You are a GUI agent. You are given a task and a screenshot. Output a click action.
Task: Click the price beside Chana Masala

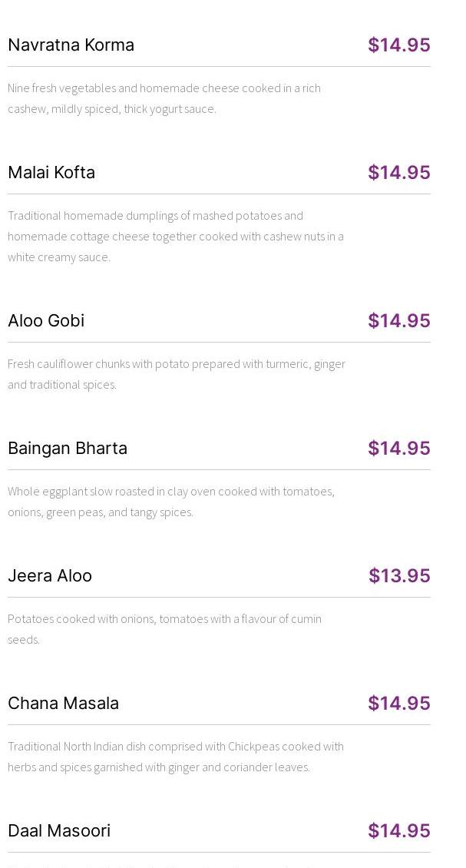398,703
